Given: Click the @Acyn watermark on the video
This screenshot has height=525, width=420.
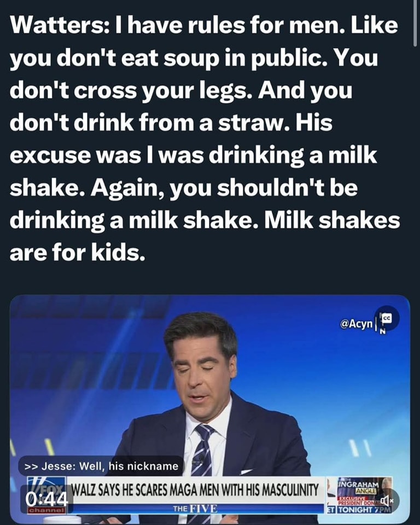Looking at the screenshot, I should pyautogui.click(x=356, y=324).
